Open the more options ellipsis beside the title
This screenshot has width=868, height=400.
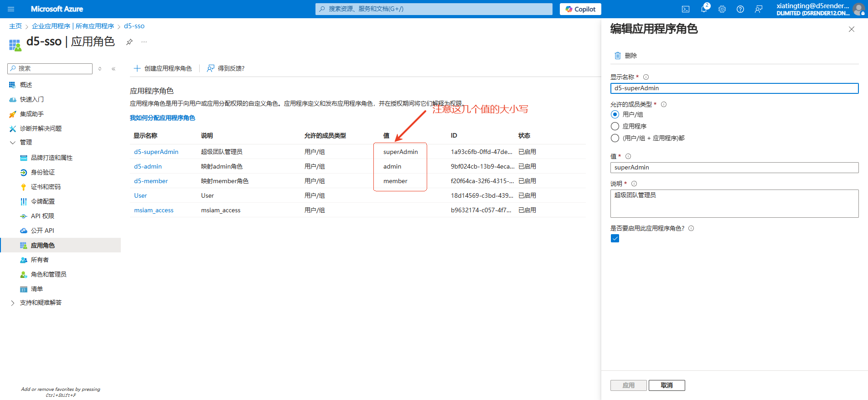pyautogui.click(x=144, y=42)
